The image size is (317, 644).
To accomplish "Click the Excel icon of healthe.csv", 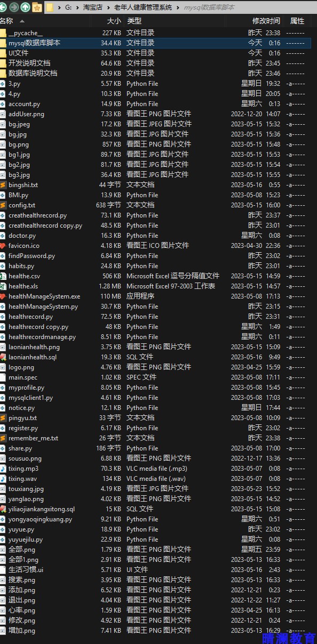I will 3,276.
